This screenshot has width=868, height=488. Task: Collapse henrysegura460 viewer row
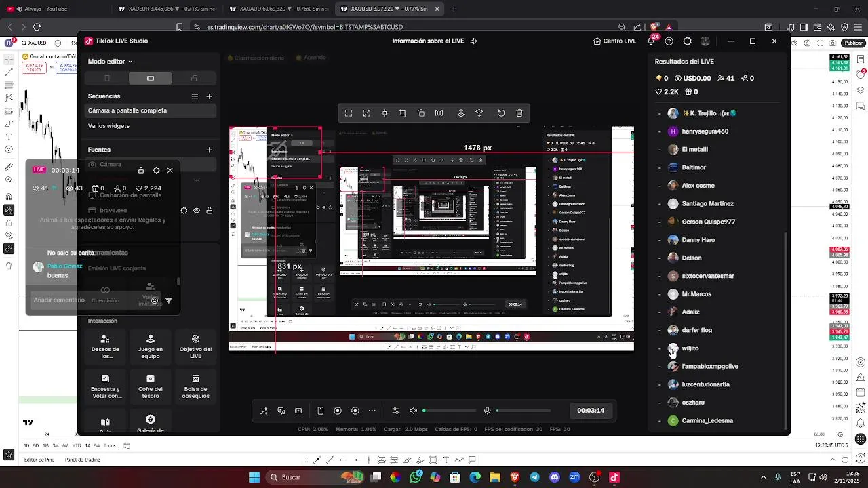point(659,131)
